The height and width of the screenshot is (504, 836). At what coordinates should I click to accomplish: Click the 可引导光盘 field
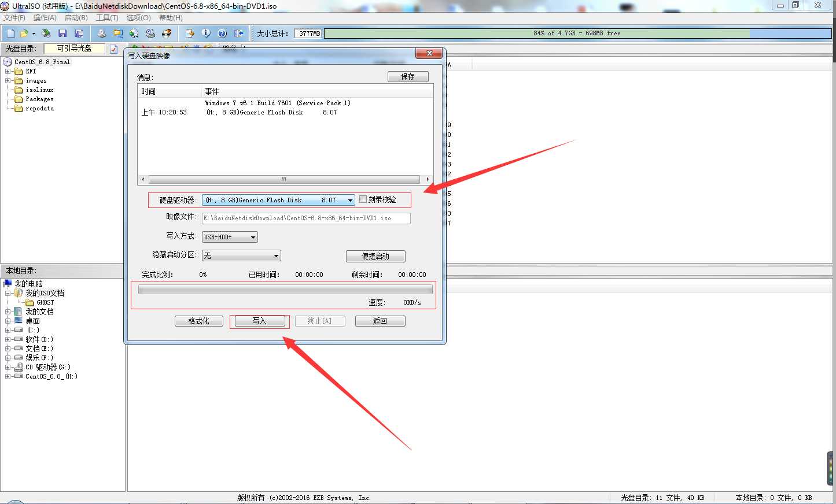click(75, 49)
